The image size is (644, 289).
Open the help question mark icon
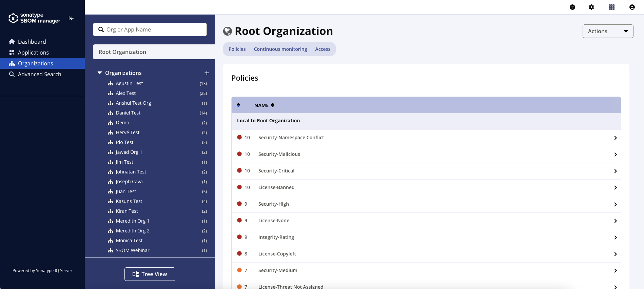(572, 7)
